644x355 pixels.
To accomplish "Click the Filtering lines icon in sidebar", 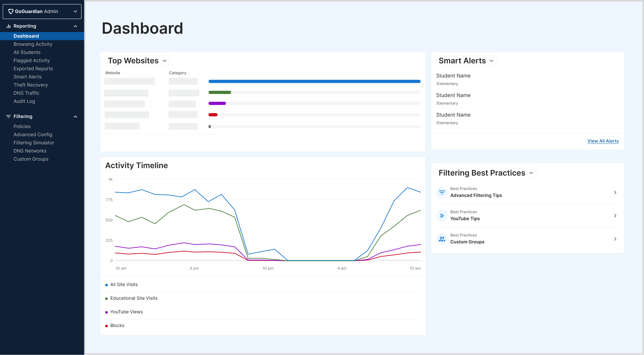I will pyautogui.click(x=8, y=117).
